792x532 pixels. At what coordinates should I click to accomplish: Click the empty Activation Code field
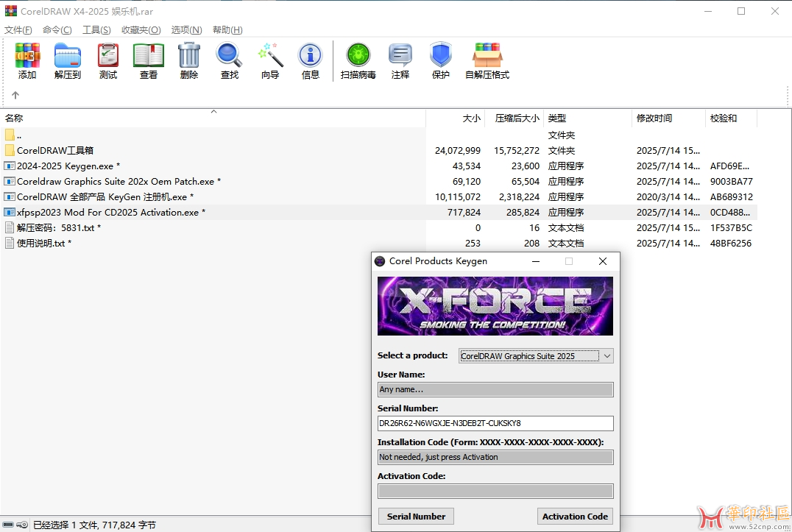click(495, 491)
